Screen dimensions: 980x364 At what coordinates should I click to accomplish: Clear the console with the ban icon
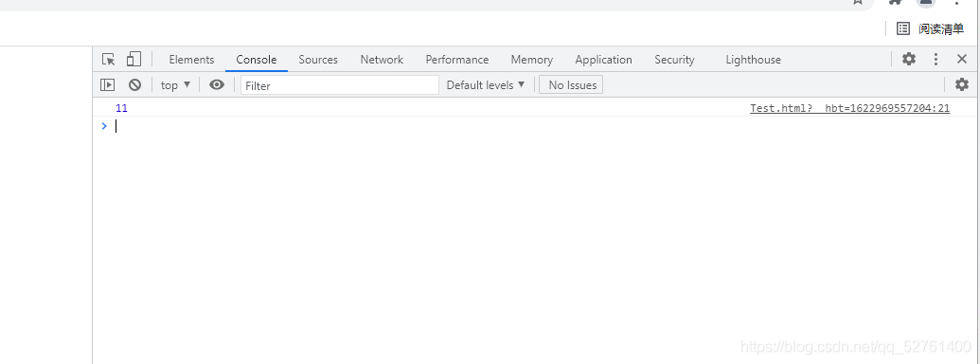click(135, 84)
